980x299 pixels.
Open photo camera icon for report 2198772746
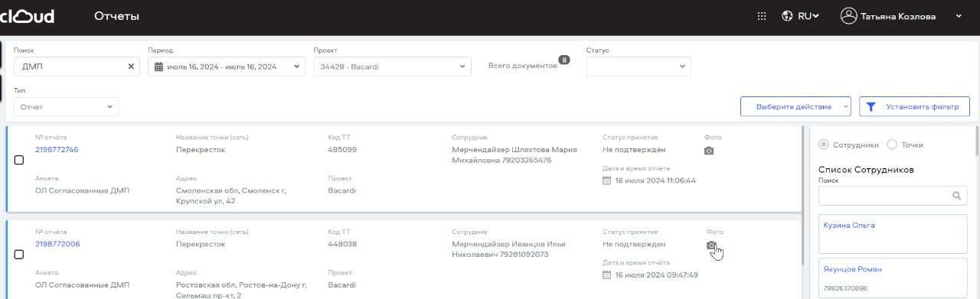709,151
